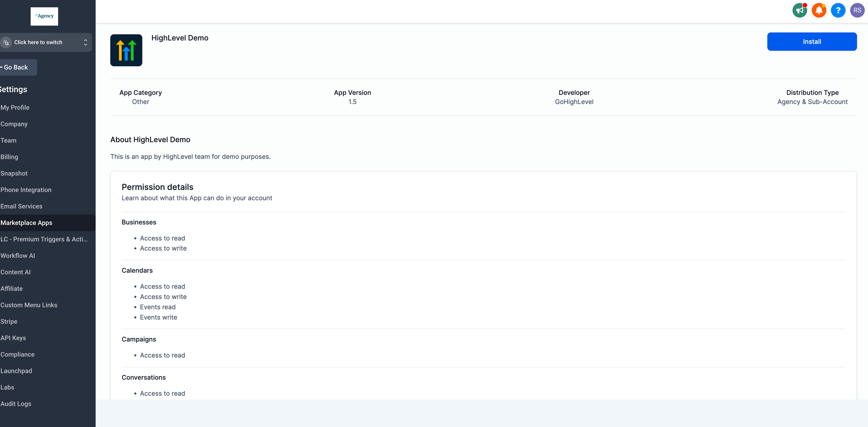Open Content AI settings
The width and height of the screenshot is (868, 427).
(15, 272)
